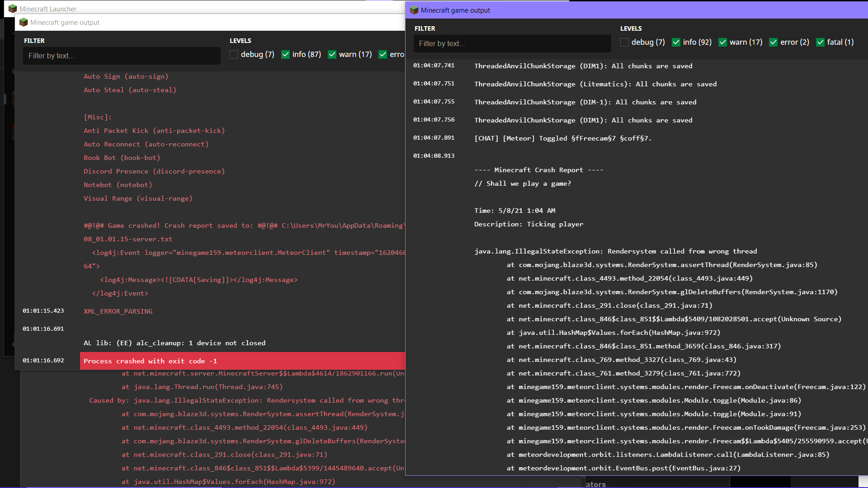Click the timestamp 01:04:08.913 entry
868x488 pixels.
coord(434,155)
